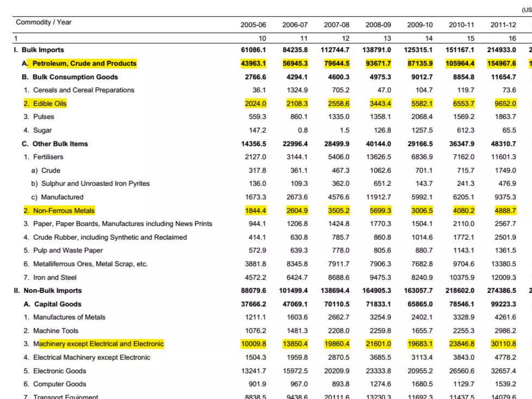This screenshot has width=532, height=399.
Task: Click the 2005-06 column header
Action: coord(253,25)
